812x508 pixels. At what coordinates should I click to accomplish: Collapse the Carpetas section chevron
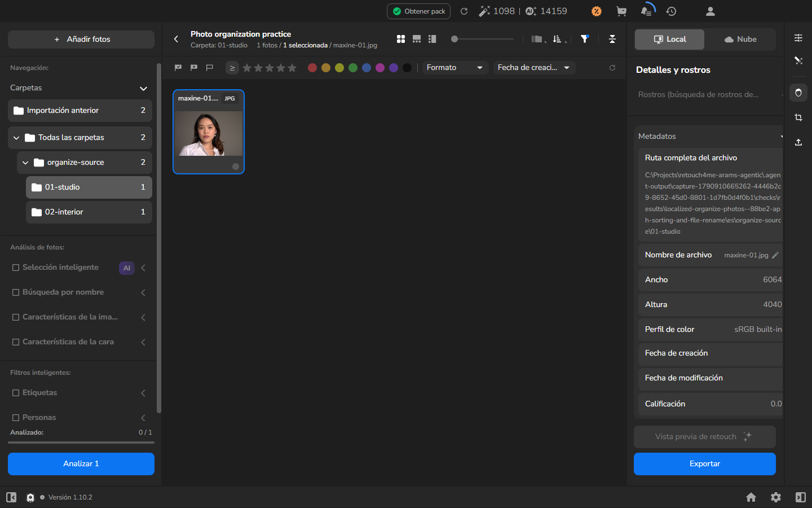tap(143, 88)
